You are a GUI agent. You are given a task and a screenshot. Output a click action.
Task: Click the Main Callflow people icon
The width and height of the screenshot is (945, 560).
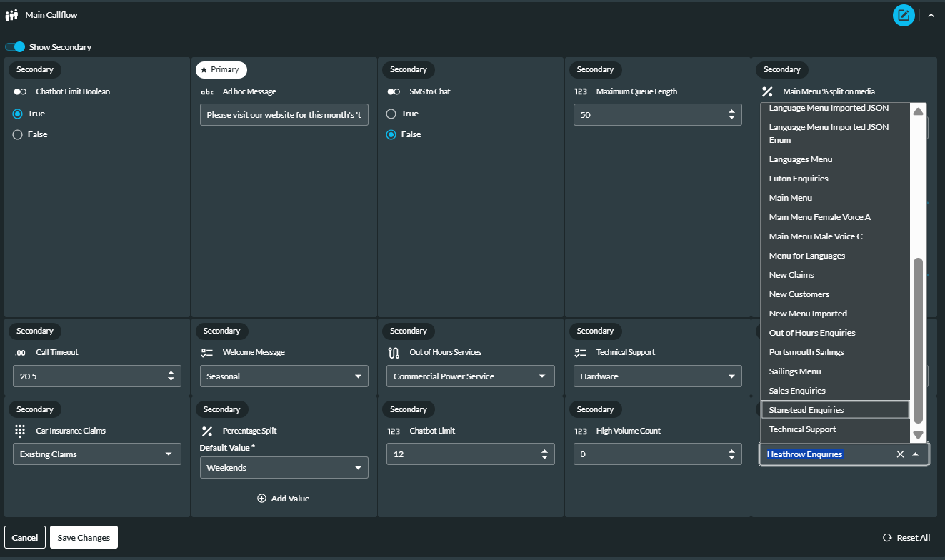pos(11,15)
